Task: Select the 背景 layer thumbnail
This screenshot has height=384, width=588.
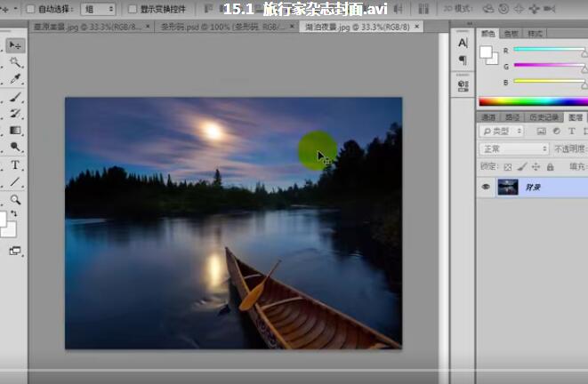Action: point(507,188)
